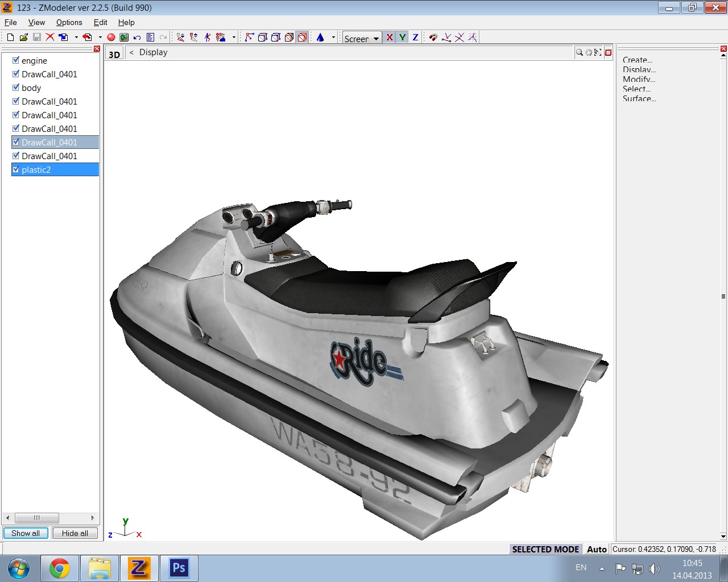Click the viewport zoom magnifier icon
Image resolution: width=728 pixels, height=582 pixels.
tap(579, 52)
